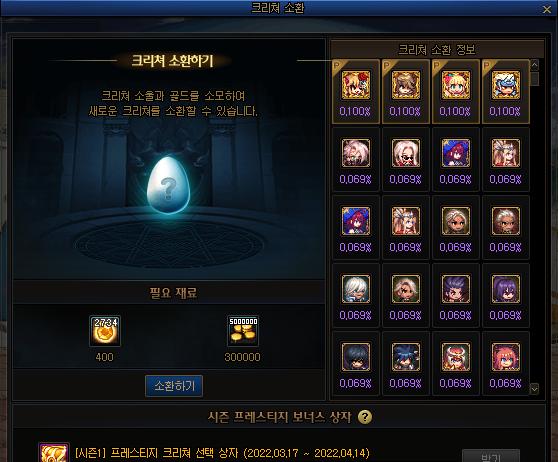Click scrollbar down arrow in summon info
This screenshot has width=558, height=462.
pyautogui.click(x=535, y=389)
